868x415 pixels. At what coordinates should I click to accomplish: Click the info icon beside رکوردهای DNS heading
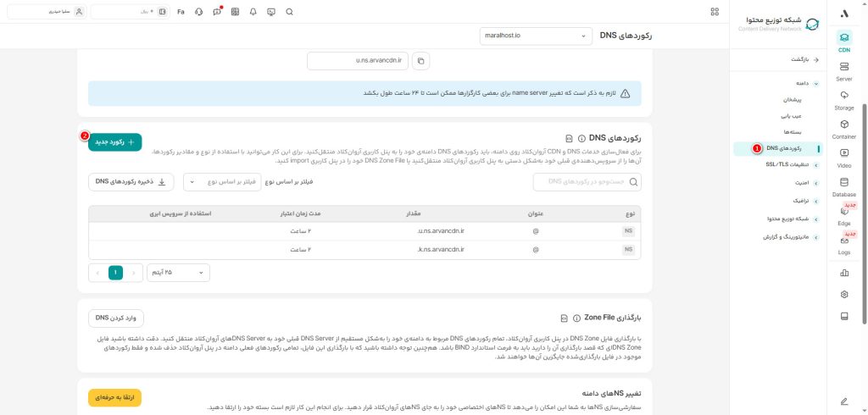click(x=581, y=138)
